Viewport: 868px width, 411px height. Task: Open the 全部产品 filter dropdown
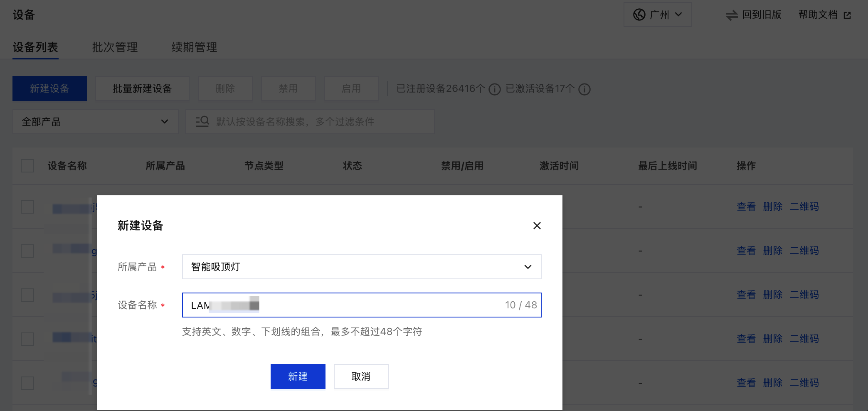coord(95,122)
